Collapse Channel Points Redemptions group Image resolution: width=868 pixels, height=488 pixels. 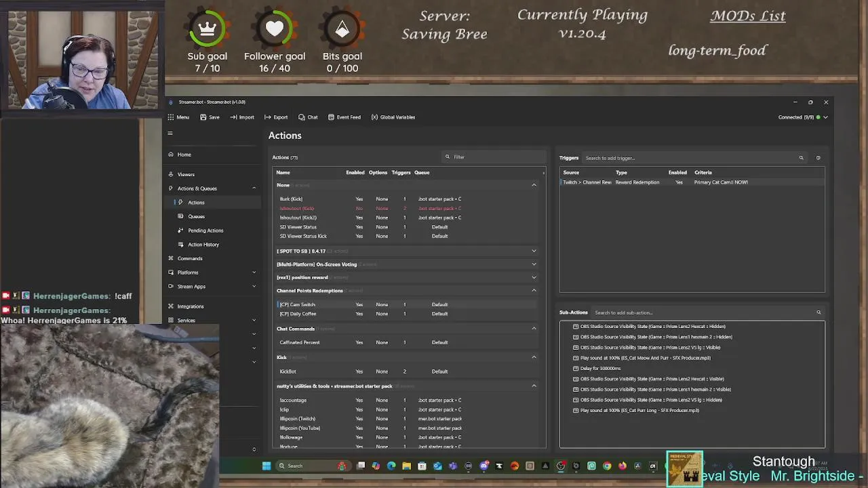(x=534, y=291)
